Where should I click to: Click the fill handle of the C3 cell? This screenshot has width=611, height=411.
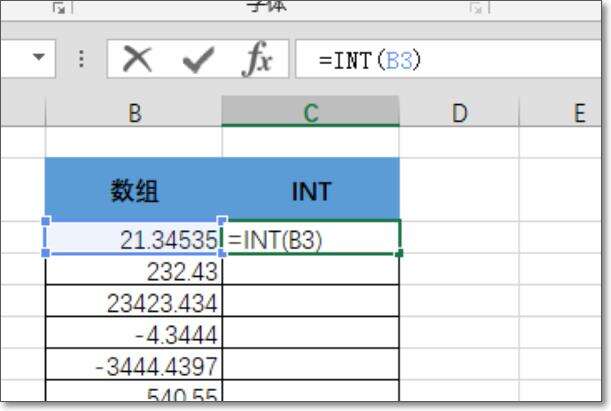tap(399, 254)
